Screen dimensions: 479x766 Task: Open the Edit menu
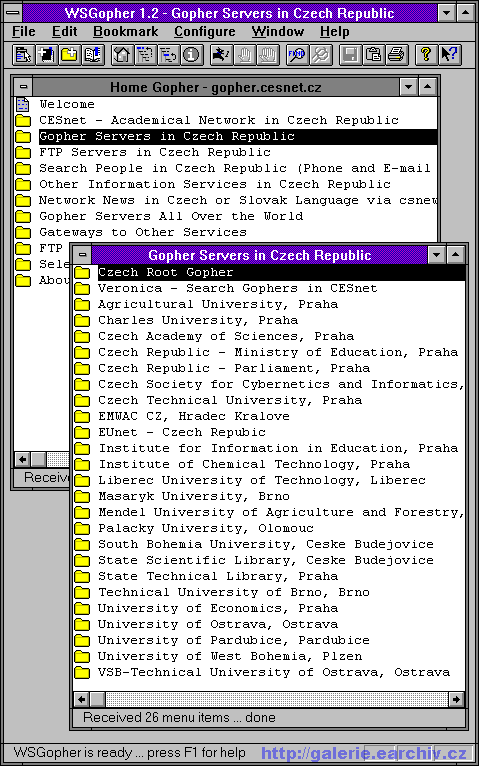tap(64, 32)
